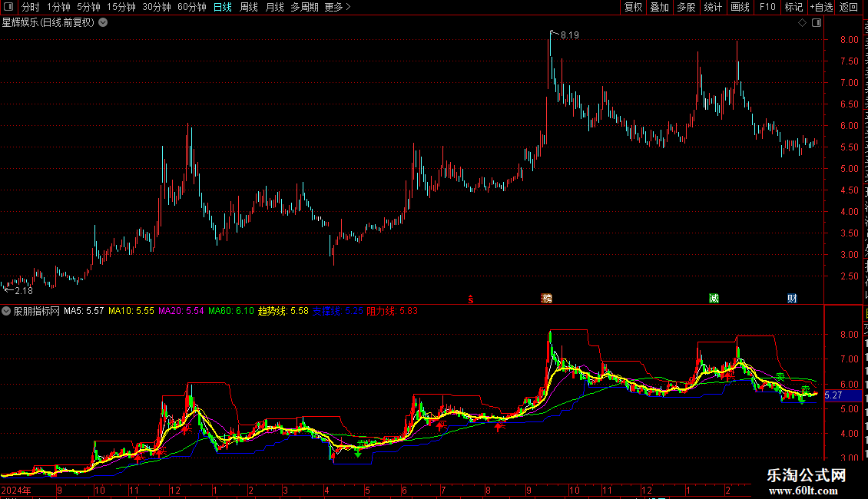Select the 月线 monthly chart tab
868x499 pixels.
(x=274, y=7)
